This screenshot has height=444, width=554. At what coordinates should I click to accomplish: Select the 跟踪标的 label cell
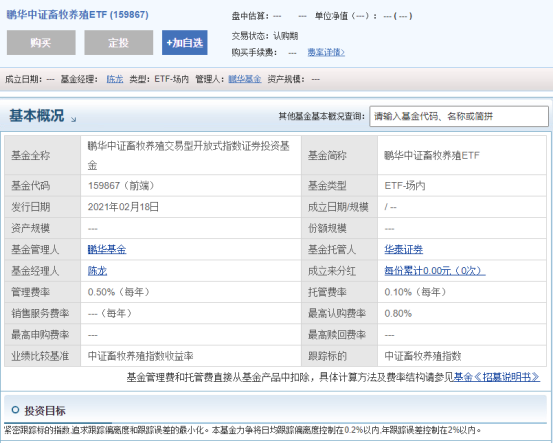[x=340, y=356]
